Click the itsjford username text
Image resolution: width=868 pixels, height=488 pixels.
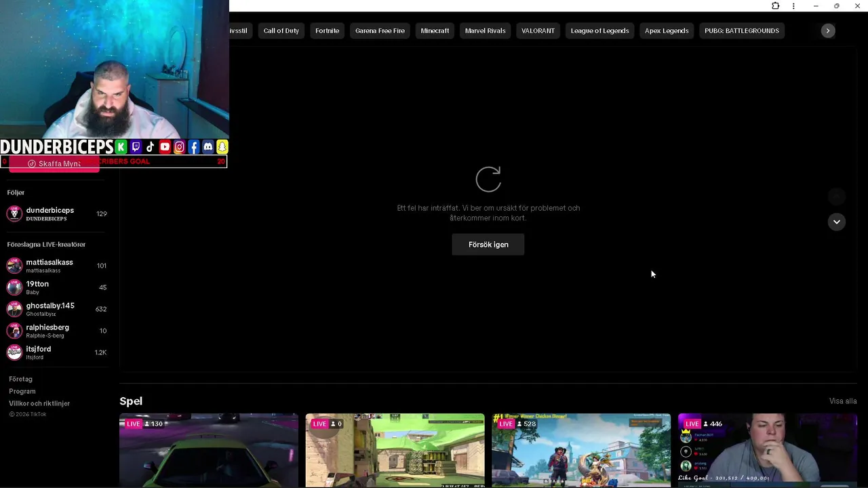[x=39, y=349]
